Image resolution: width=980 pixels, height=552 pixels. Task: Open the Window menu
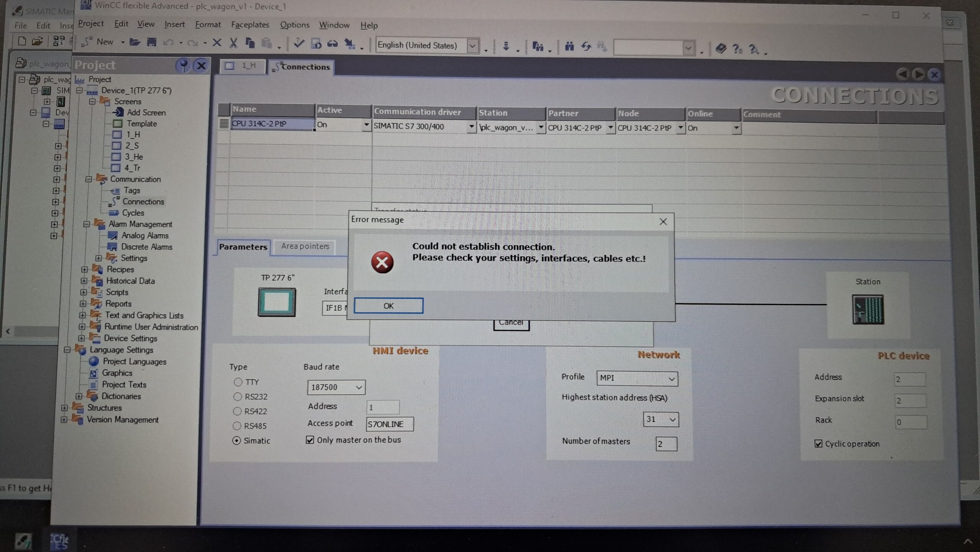(335, 25)
